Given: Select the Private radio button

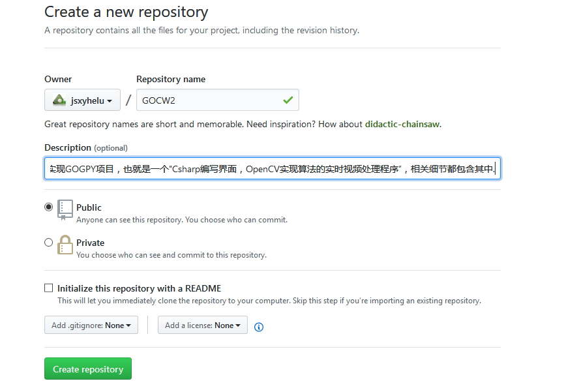Looking at the screenshot, I should pos(48,242).
